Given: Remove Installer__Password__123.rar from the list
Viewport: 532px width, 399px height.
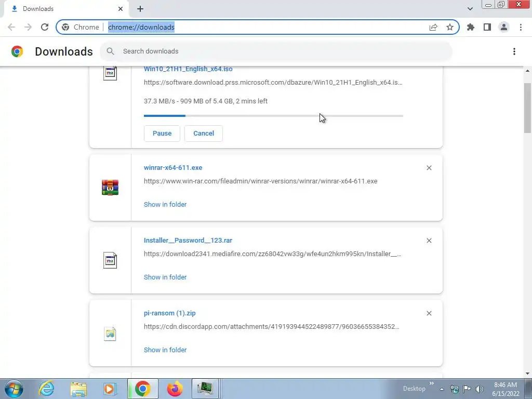Looking at the screenshot, I should tap(429, 241).
